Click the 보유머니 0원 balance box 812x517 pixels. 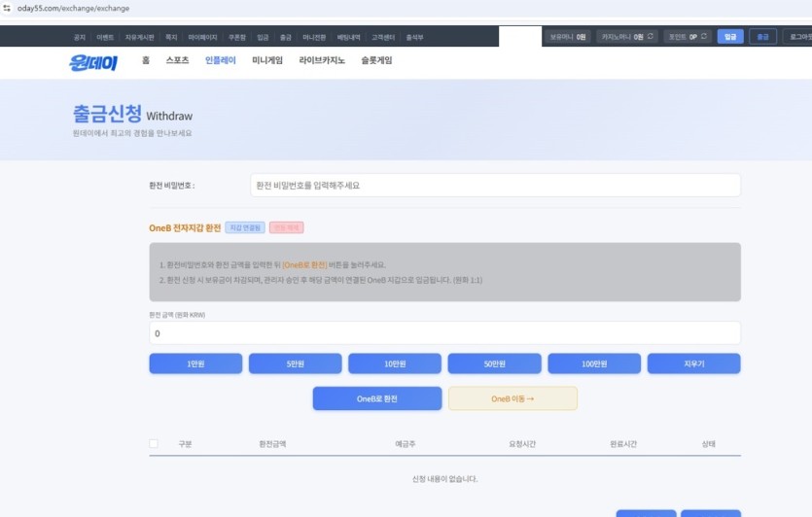click(x=568, y=36)
